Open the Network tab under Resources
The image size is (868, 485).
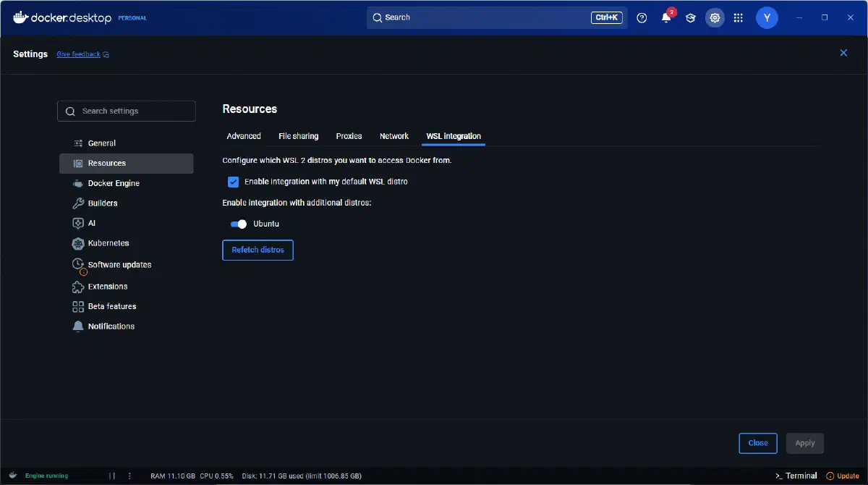pyautogui.click(x=394, y=136)
